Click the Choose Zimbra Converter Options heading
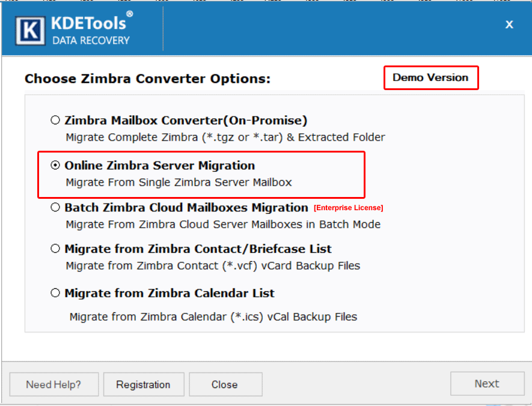The width and height of the screenshot is (532, 406). (147, 79)
